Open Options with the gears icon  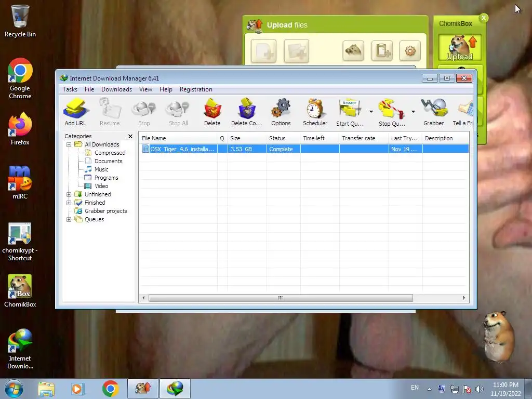coord(281,112)
